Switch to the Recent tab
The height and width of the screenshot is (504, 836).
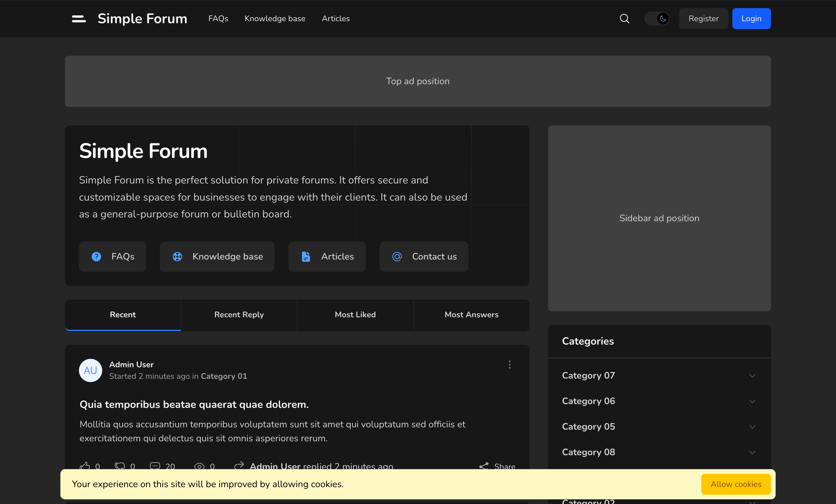point(123,315)
